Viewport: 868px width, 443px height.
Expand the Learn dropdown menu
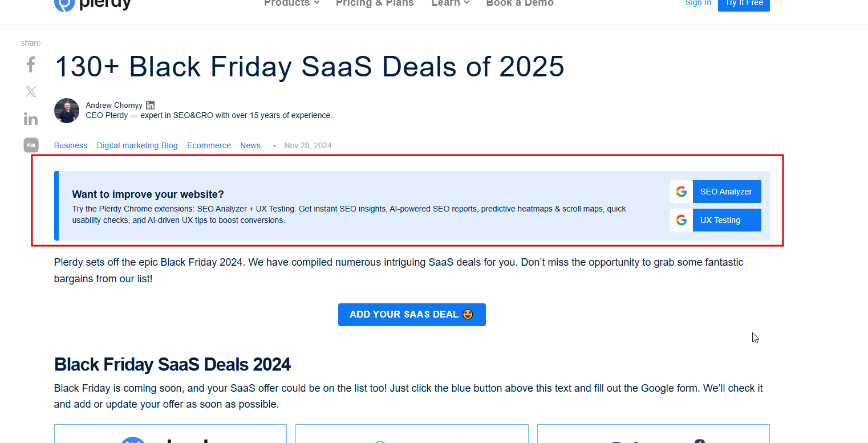[450, 3]
